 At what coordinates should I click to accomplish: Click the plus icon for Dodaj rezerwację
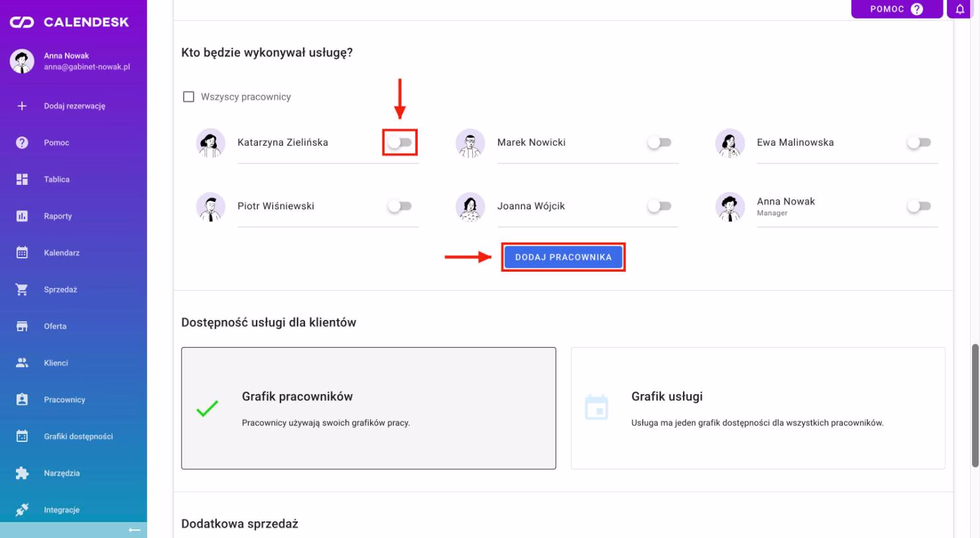click(22, 106)
